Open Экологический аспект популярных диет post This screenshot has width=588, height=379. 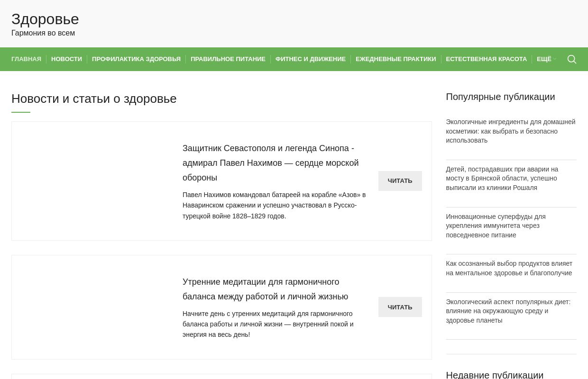[508, 311]
